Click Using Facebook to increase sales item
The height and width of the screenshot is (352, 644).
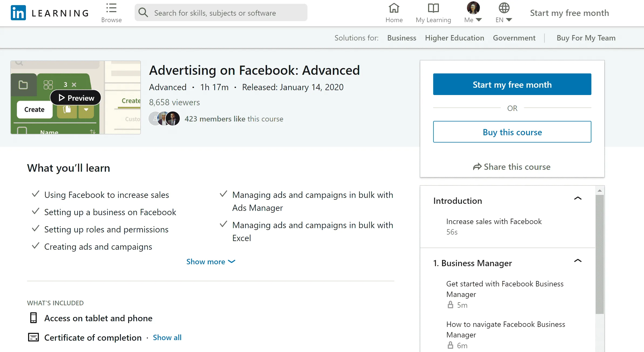pos(106,195)
